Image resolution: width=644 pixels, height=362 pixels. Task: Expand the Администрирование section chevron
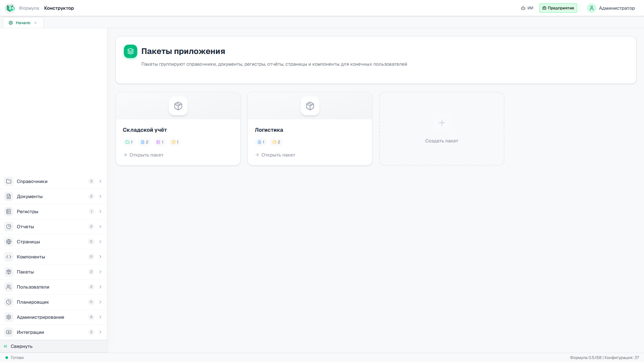click(x=100, y=317)
